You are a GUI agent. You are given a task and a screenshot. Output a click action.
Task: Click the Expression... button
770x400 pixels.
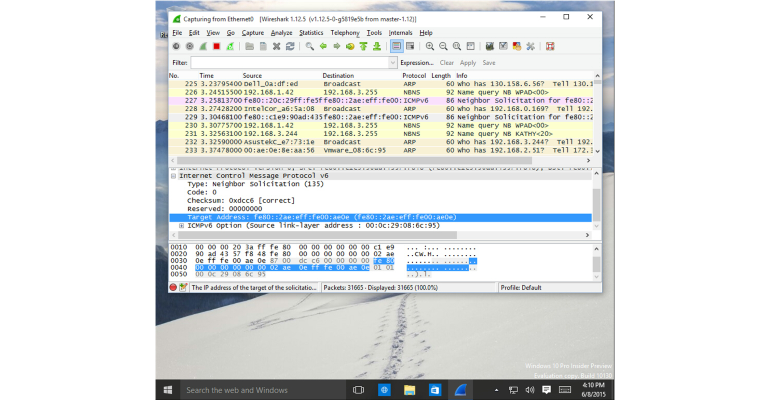click(417, 63)
